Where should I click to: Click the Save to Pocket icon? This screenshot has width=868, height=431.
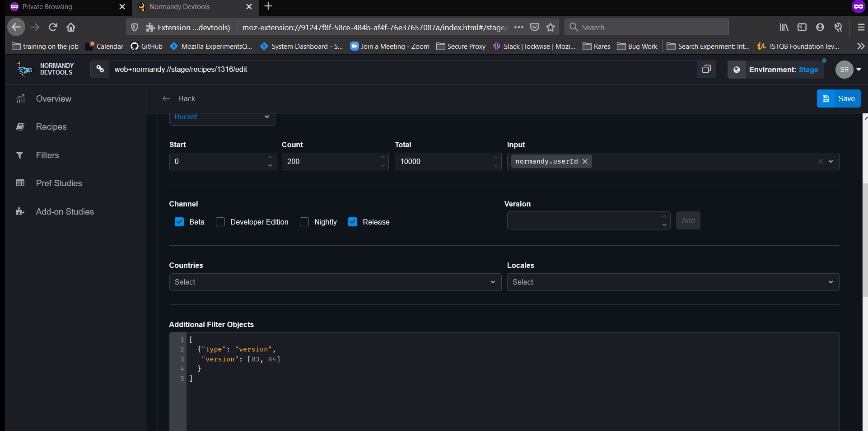[535, 27]
